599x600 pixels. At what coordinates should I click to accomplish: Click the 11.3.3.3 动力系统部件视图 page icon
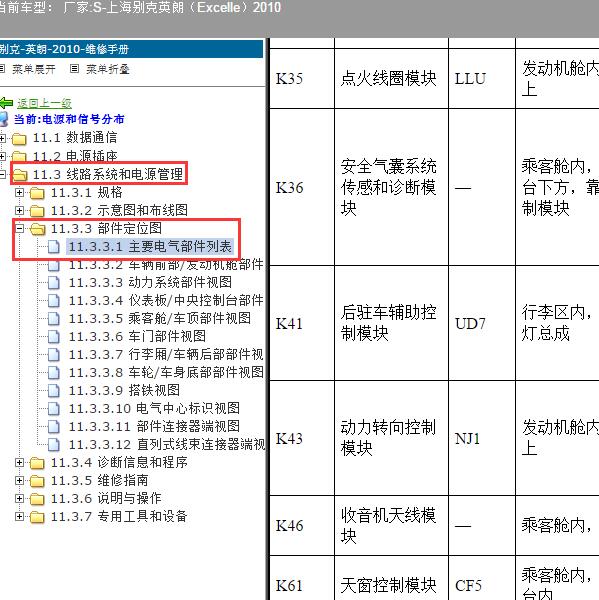[54, 282]
